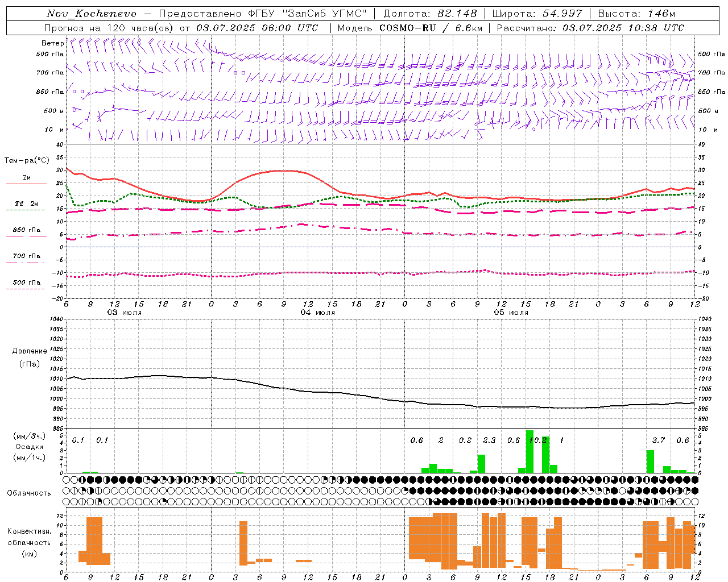Click the green precipitation bar below '3.7'
728x582 pixels.
[650, 462]
